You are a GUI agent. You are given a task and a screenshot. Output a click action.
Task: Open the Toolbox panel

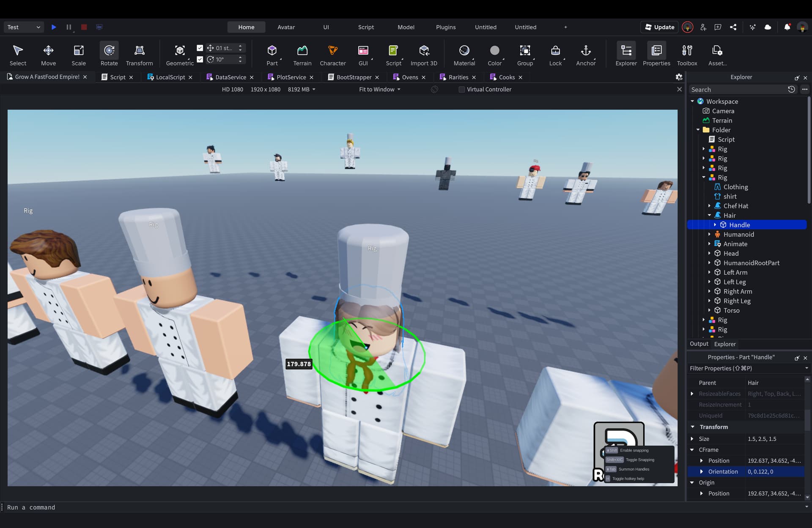tap(687, 54)
